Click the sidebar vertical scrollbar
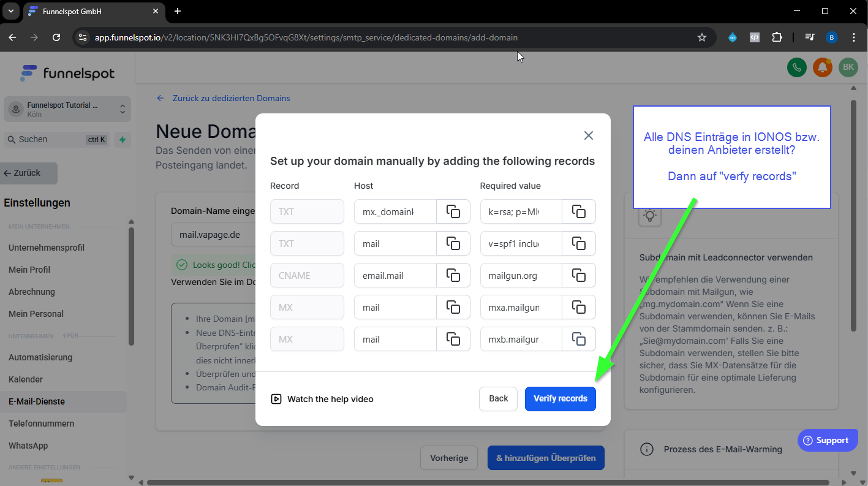868x486 pixels. click(131, 287)
